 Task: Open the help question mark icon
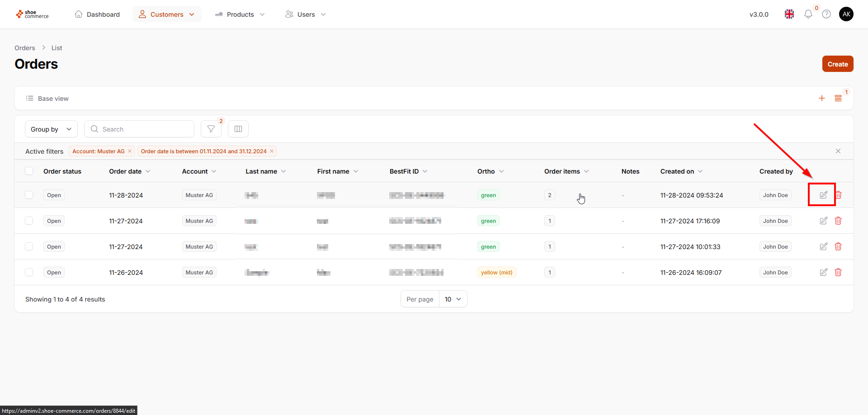(826, 14)
